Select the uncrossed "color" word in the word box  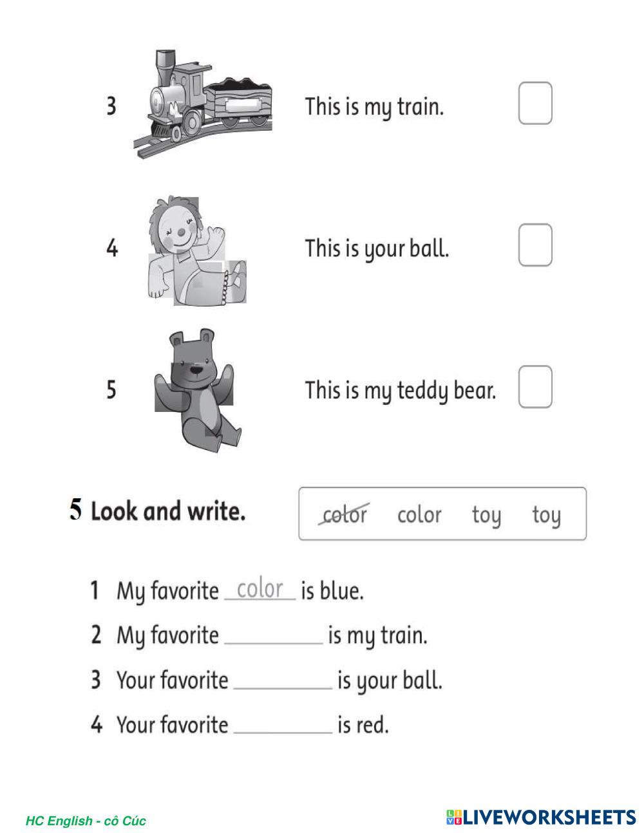click(419, 514)
